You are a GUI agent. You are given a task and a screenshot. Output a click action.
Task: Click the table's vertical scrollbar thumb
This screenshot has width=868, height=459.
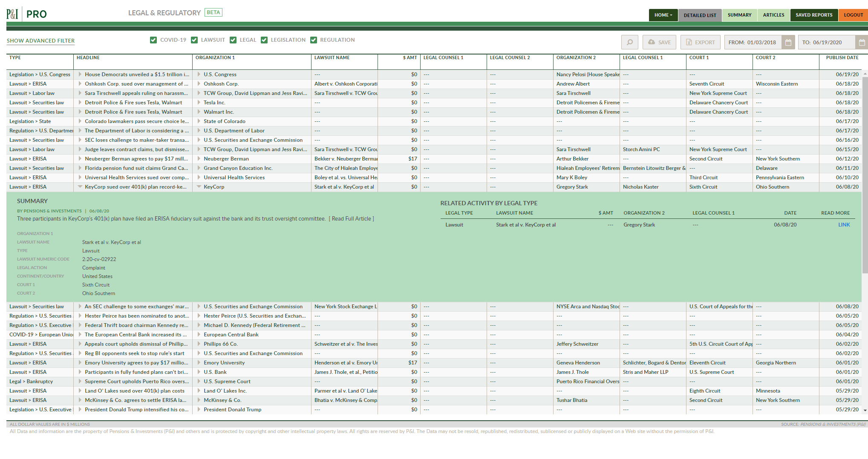[x=865, y=175]
